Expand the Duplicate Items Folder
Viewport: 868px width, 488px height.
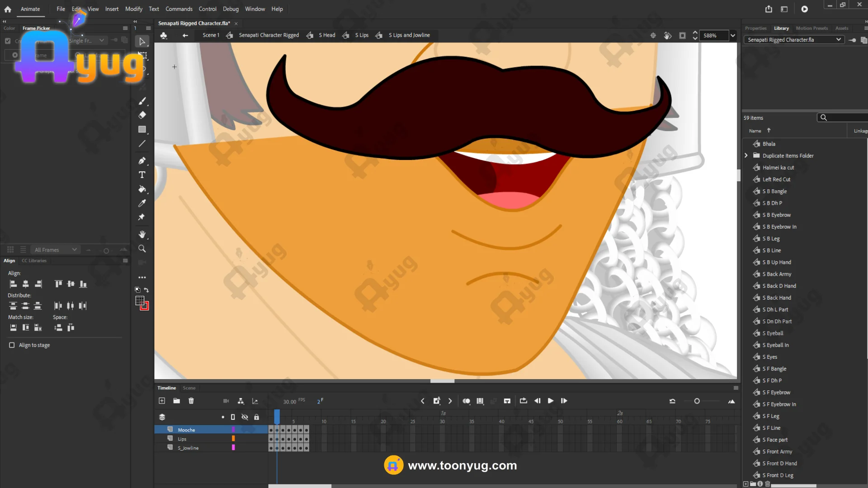(746, 155)
